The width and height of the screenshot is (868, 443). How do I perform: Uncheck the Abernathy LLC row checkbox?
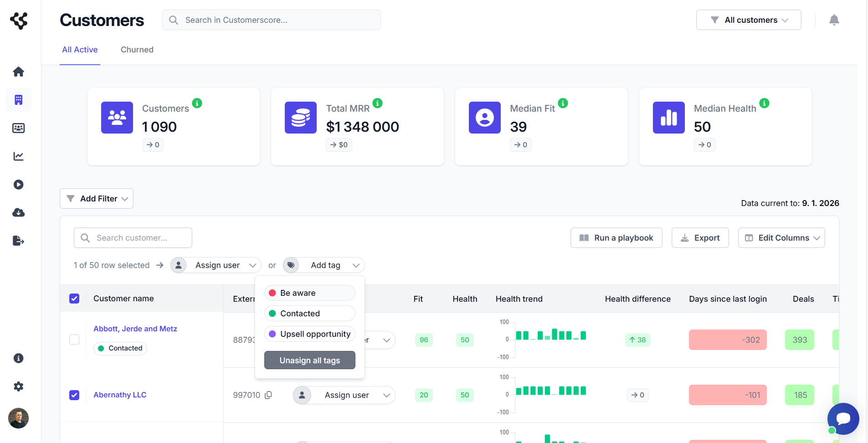click(x=74, y=395)
